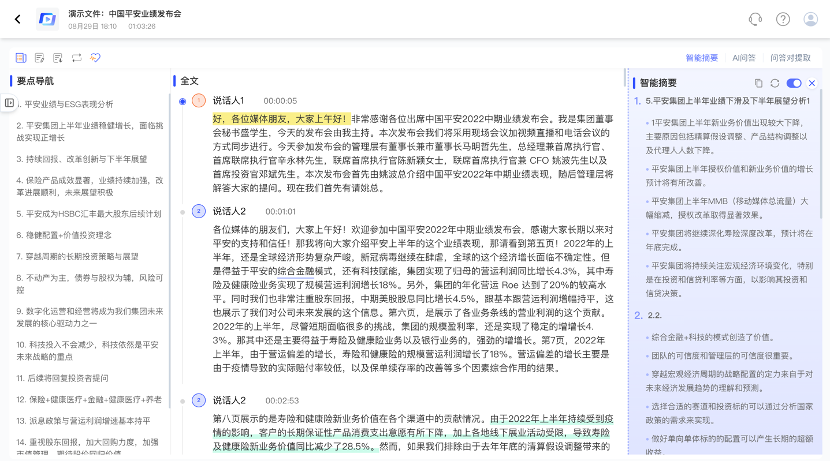This screenshot has width=830, height=462.
Task: Switch to the 智能摘要 tab
Action: (x=702, y=58)
